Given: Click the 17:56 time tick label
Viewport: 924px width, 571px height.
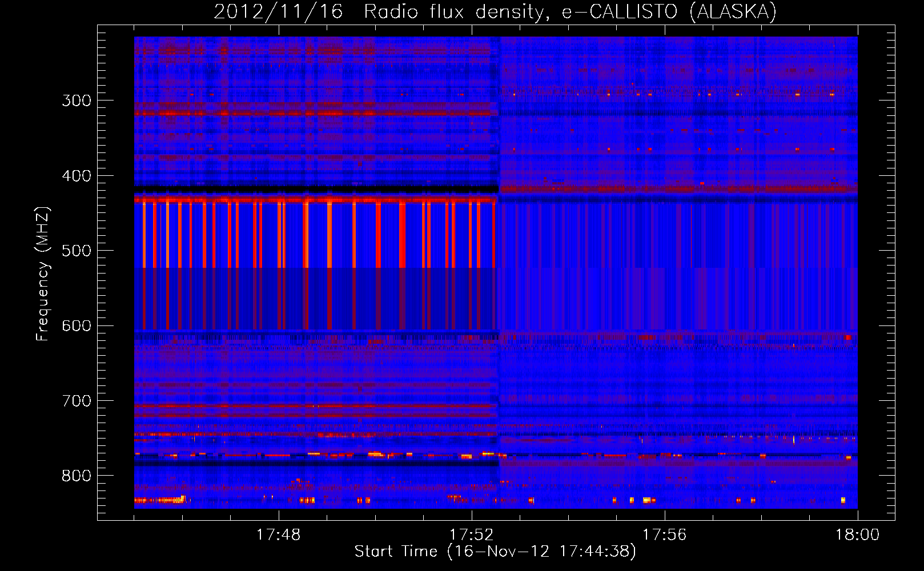Looking at the screenshot, I should pos(665,535).
